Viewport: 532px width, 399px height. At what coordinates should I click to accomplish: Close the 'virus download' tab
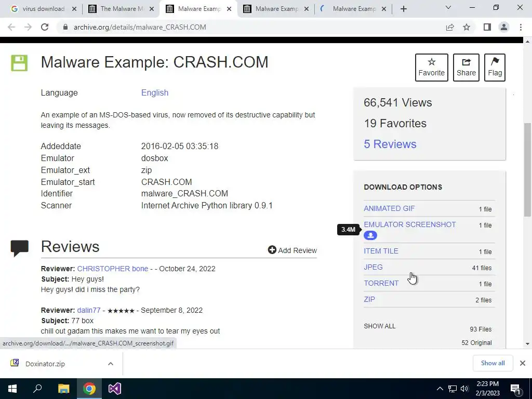pyautogui.click(x=74, y=9)
